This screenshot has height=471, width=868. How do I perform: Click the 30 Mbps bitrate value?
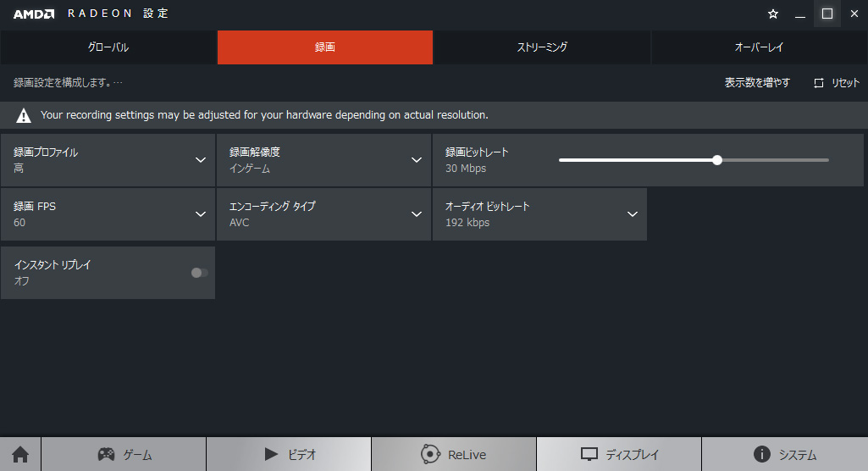[x=466, y=169]
